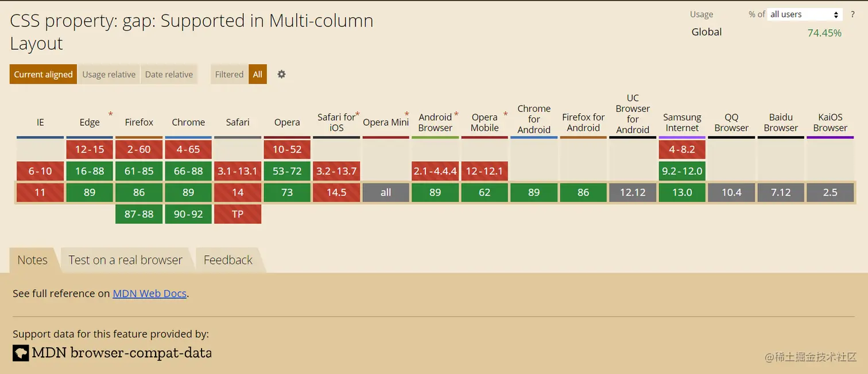This screenshot has height=374, width=868.
Task: Select the Edge 16-88 version cell
Action: [x=90, y=171]
